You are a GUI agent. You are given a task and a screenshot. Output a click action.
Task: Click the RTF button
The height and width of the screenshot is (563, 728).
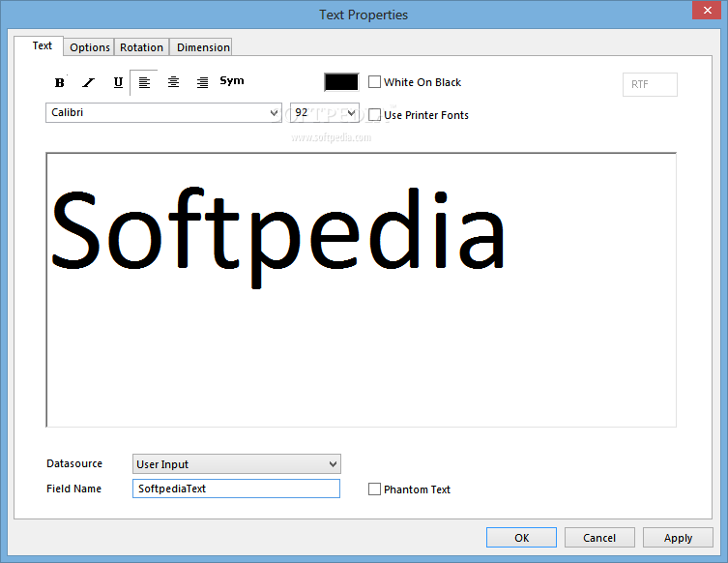tap(650, 84)
